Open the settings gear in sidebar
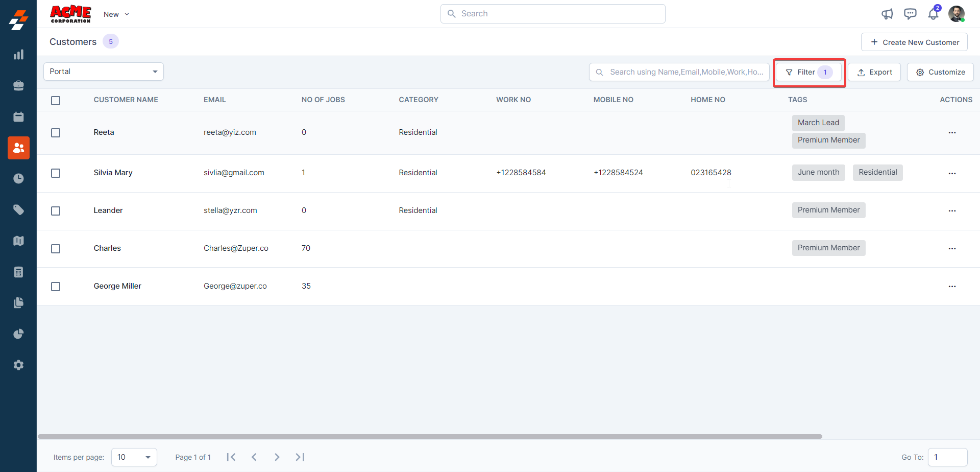The height and width of the screenshot is (472, 980). 18,365
